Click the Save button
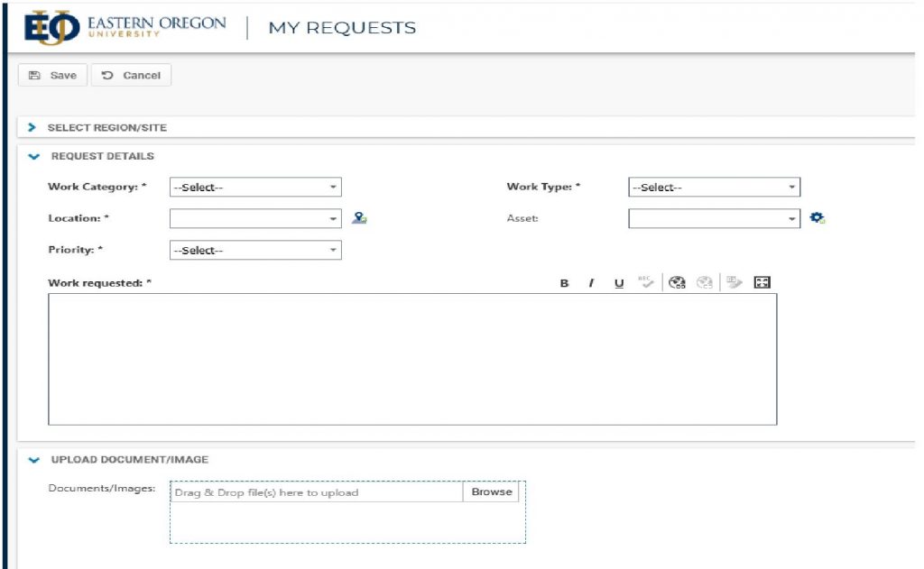Viewport: 924px width, 569px height. point(53,76)
